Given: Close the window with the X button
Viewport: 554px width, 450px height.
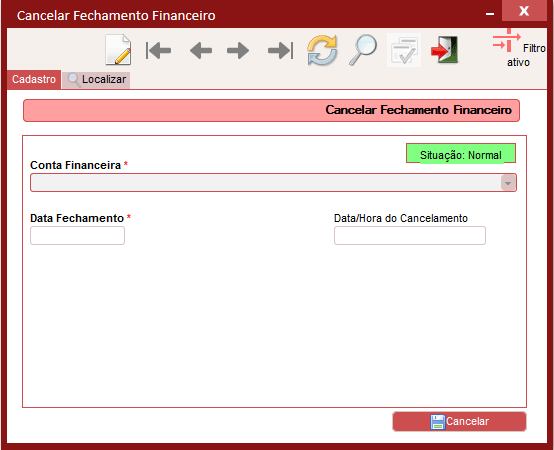Looking at the screenshot, I should coord(524,11).
